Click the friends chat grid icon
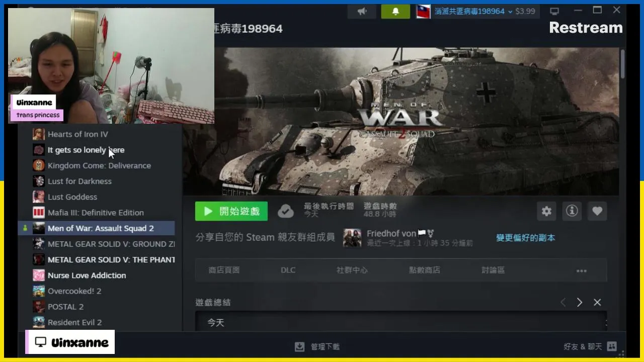 coord(612,346)
